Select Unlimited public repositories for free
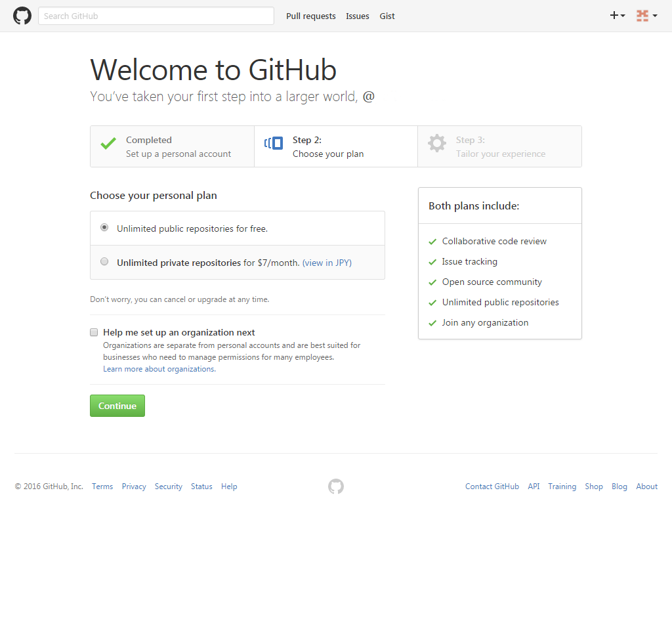Image resolution: width=672 pixels, height=627 pixels. pyautogui.click(x=104, y=227)
